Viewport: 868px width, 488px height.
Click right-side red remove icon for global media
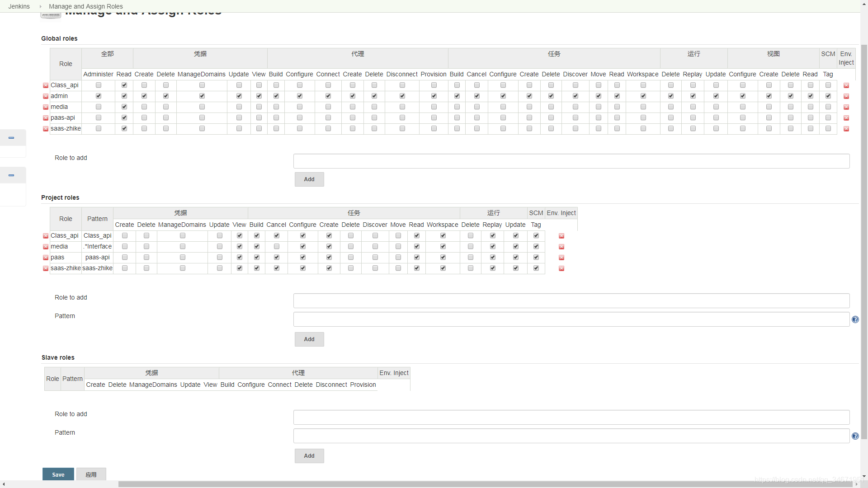tap(846, 107)
